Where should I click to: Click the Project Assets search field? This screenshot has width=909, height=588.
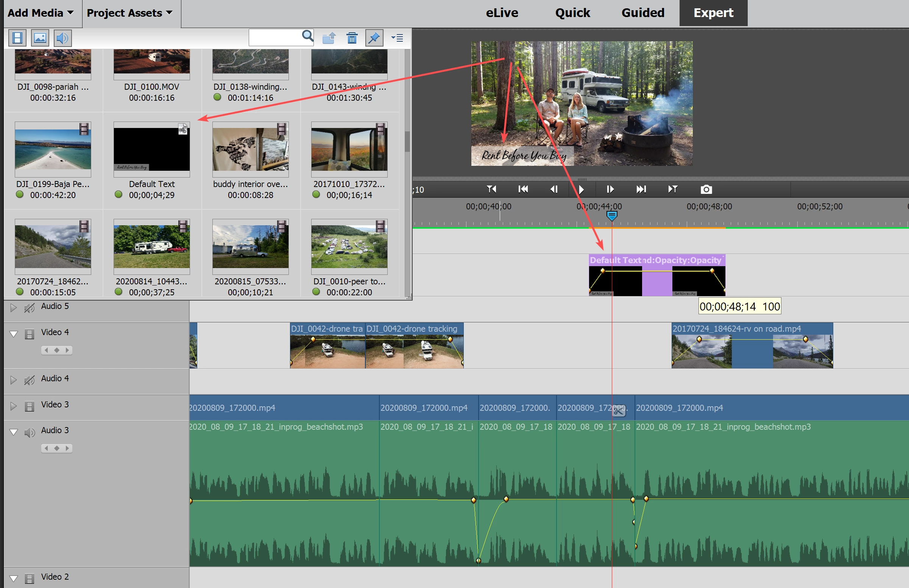[x=275, y=38]
